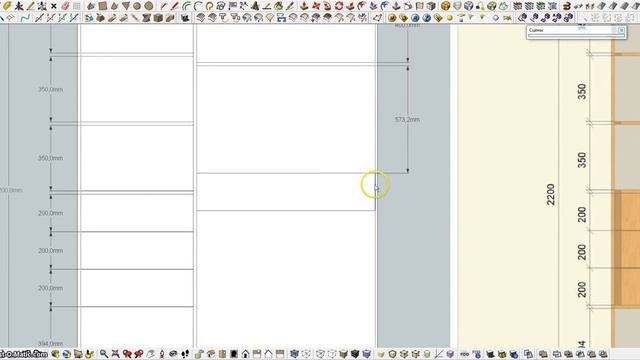640x360 pixels.
Task: Select the spiral curve tool
Action: (x=221, y=6)
